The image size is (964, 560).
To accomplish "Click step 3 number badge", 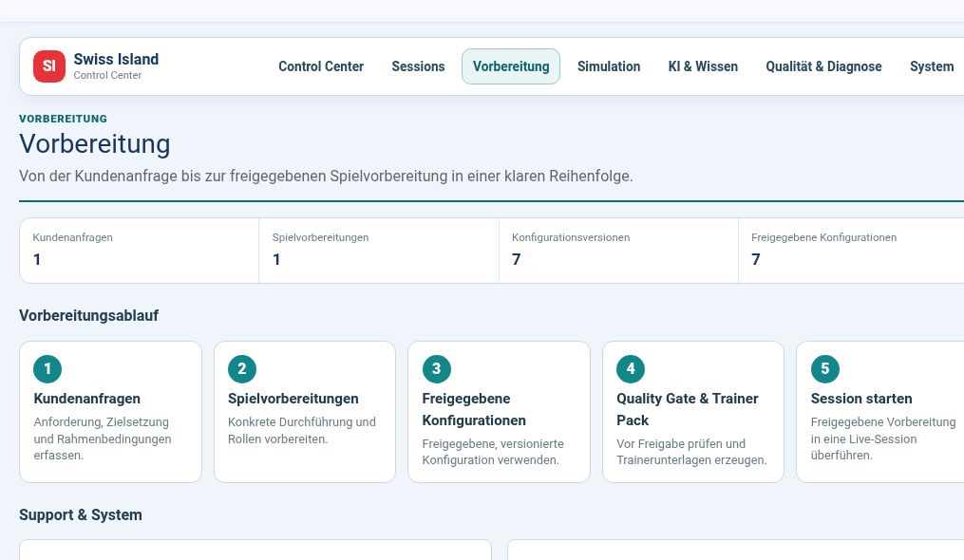I will point(437,369).
